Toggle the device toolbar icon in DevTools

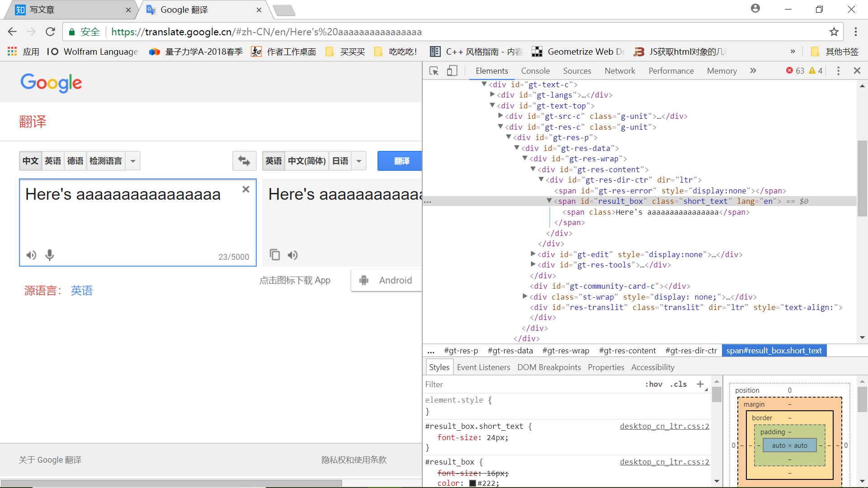click(x=452, y=71)
